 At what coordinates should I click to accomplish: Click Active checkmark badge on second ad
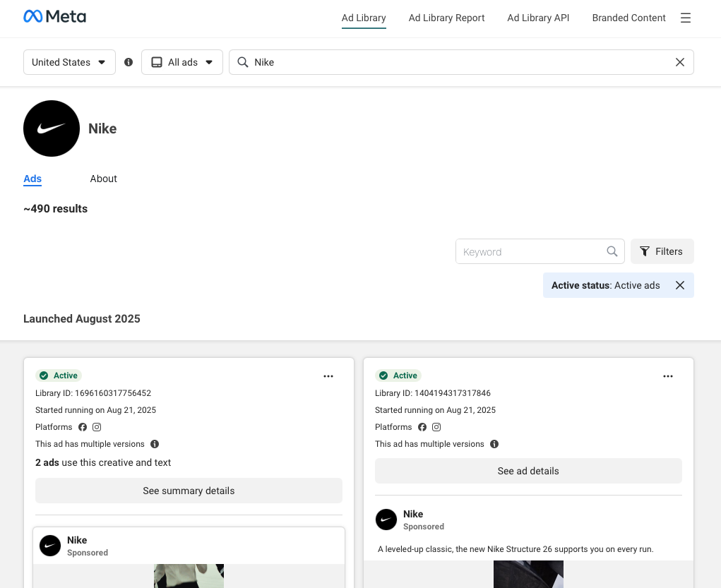398,376
